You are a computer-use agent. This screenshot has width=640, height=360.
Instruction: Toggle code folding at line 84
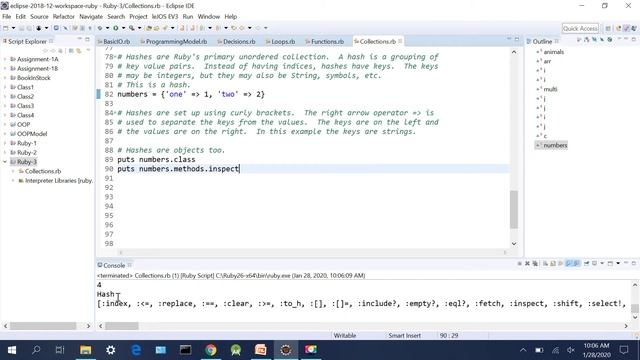[x=115, y=113]
